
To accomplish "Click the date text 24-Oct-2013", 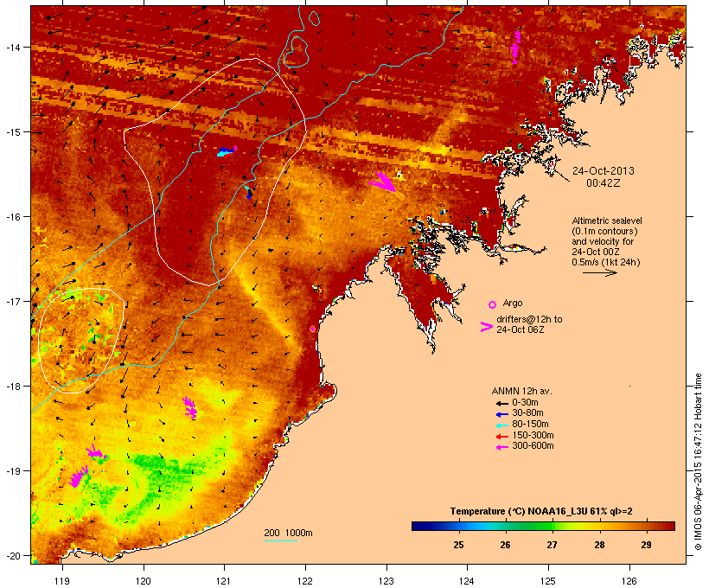I will [604, 171].
